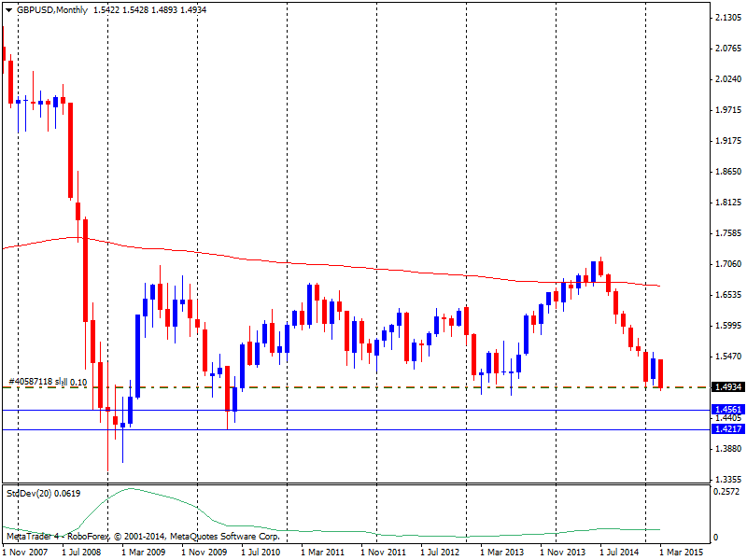Click the 1 Mar 2009 date label
The height and width of the screenshot is (560, 747).
click(144, 553)
